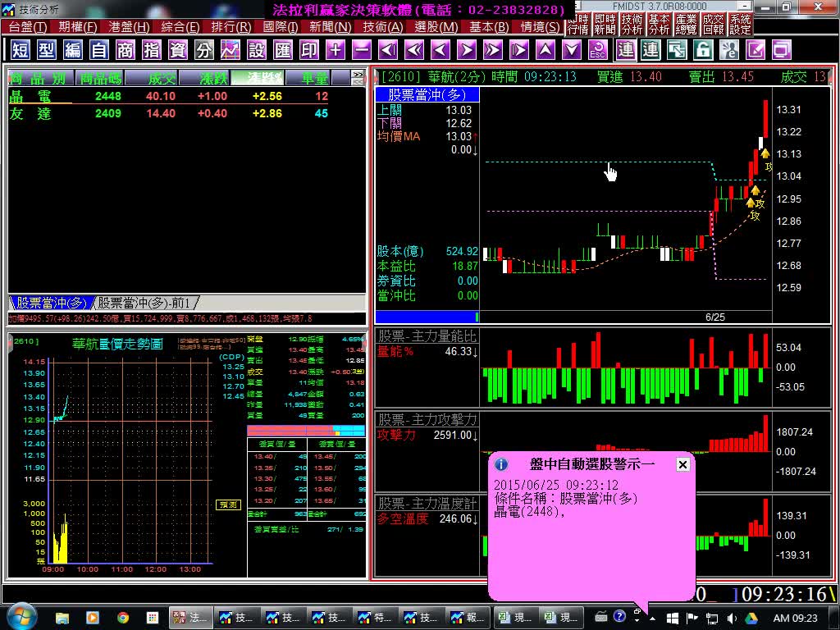The image size is (840, 630).
Task: Open the 期權(F) menu
Action: coord(78,27)
